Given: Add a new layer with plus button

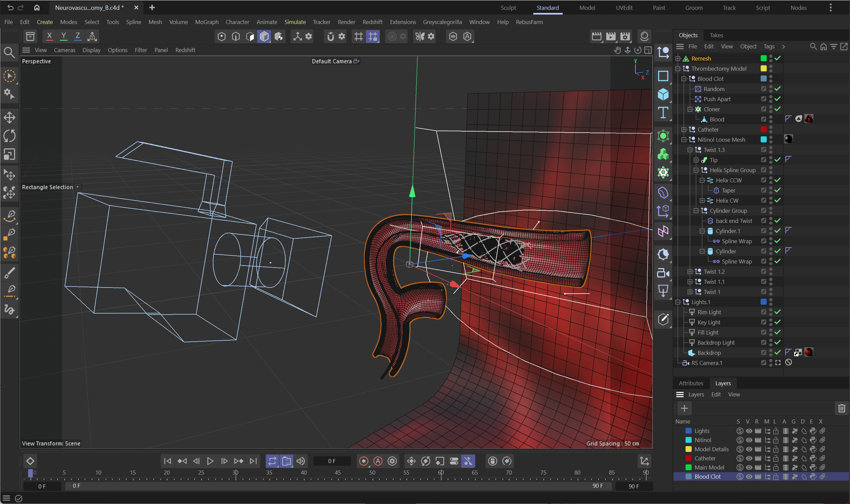Looking at the screenshot, I should (684, 409).
